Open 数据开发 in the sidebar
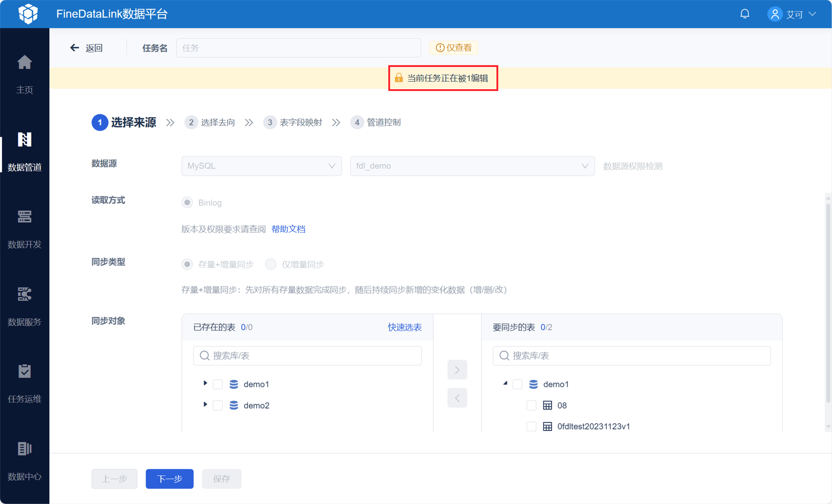Viewport: 832px width, 504px height. tap(24, 229)
